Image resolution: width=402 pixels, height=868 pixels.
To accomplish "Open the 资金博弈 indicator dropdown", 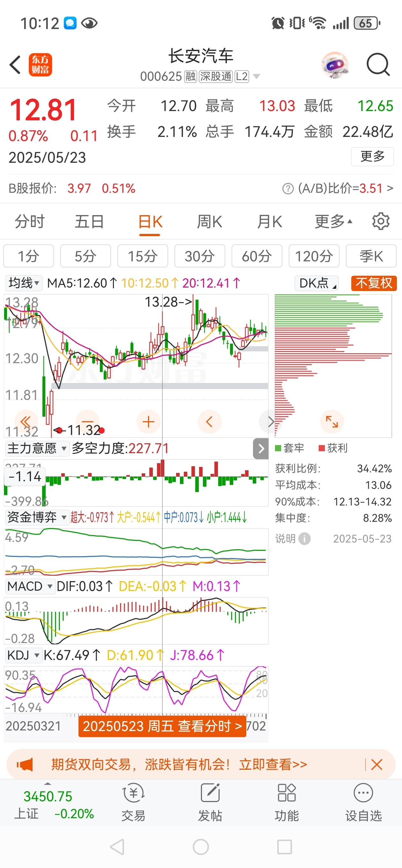I will (37, 517).
